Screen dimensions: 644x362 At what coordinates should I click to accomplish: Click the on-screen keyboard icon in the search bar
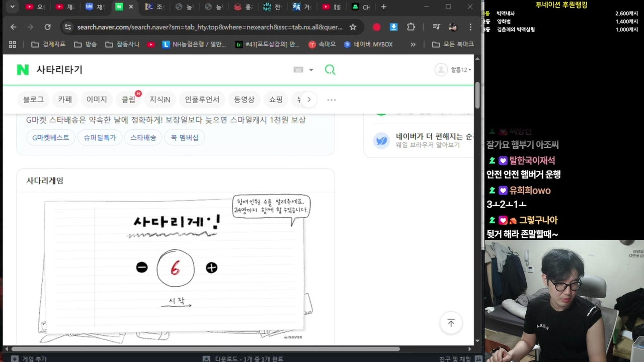coord(298,70)
